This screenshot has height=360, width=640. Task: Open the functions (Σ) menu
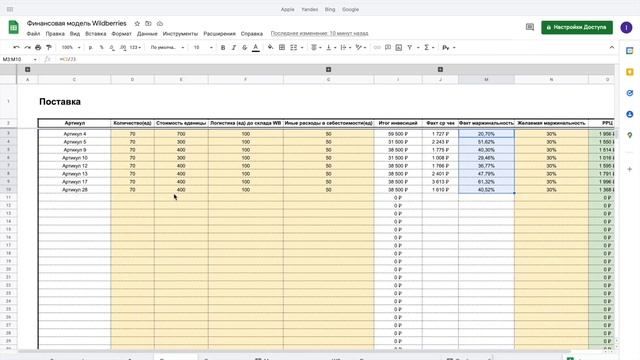coord(429,47)
